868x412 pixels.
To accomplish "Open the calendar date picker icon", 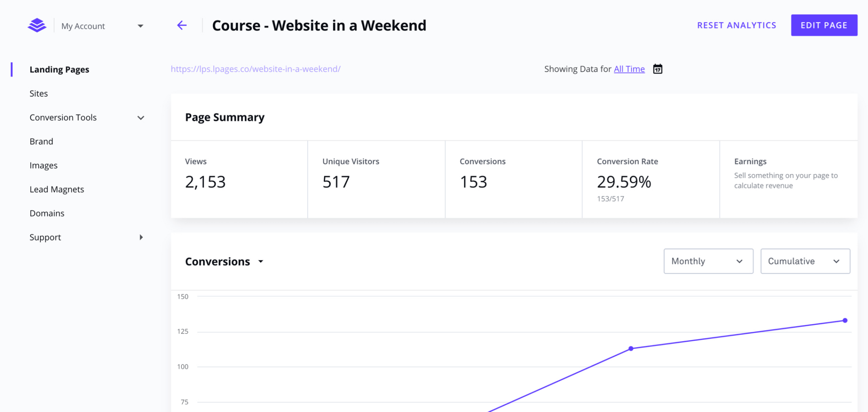I will coord(657,69).
